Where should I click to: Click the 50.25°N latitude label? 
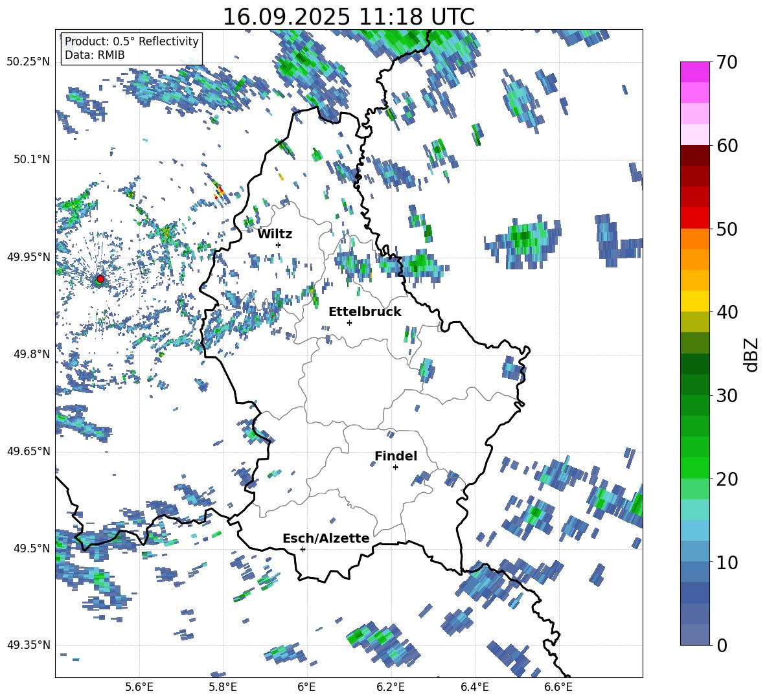[29, 62]
